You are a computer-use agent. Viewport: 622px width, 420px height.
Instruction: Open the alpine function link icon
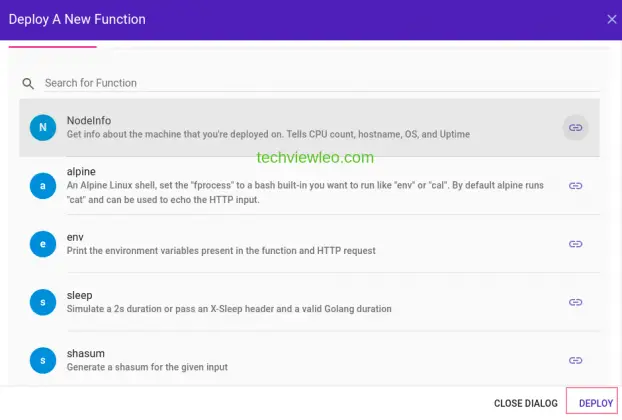(575, 186)
